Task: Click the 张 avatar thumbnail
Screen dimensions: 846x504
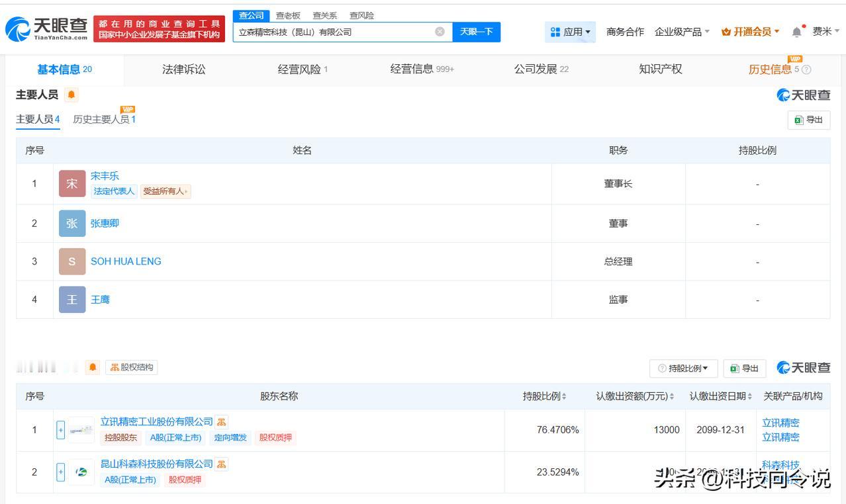Action: coord(72,224)
